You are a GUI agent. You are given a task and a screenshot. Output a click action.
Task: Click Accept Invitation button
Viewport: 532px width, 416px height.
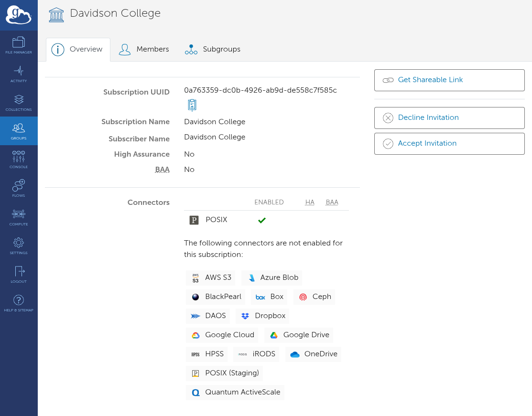pyautogui.click(x=449, y=143)
